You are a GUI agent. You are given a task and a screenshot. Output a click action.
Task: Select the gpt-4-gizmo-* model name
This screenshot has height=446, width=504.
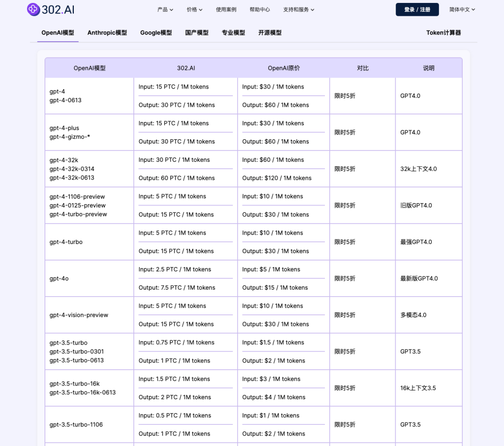(x=70, y=137)
